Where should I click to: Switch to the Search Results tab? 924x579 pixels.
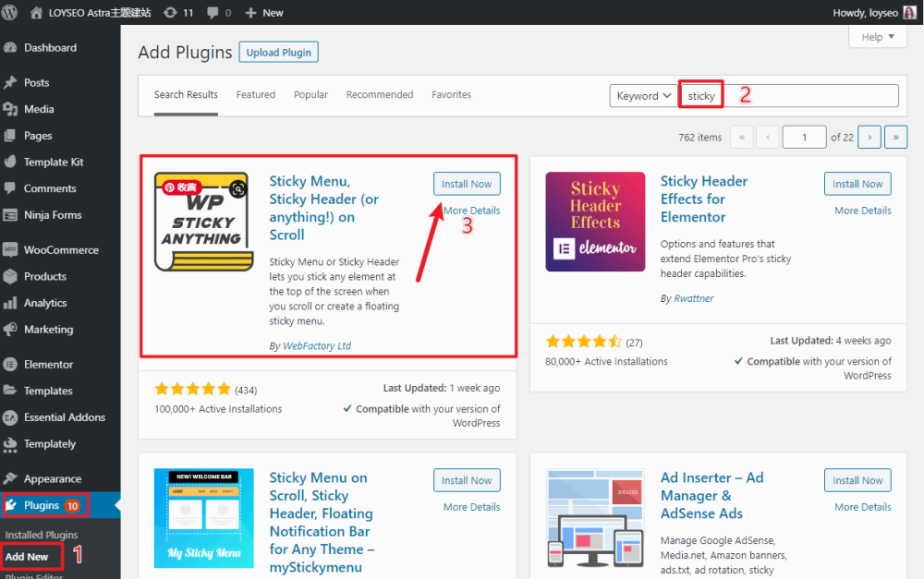coord(186,94)
